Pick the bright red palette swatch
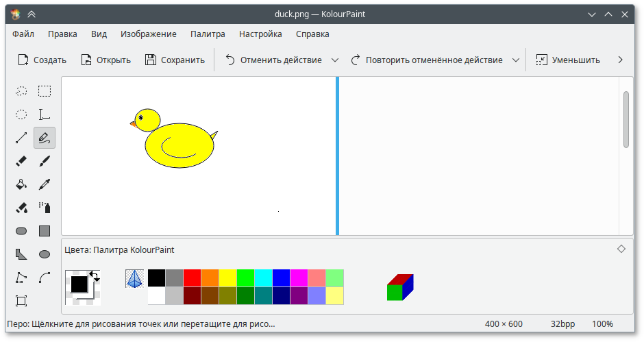 [193, 278]
